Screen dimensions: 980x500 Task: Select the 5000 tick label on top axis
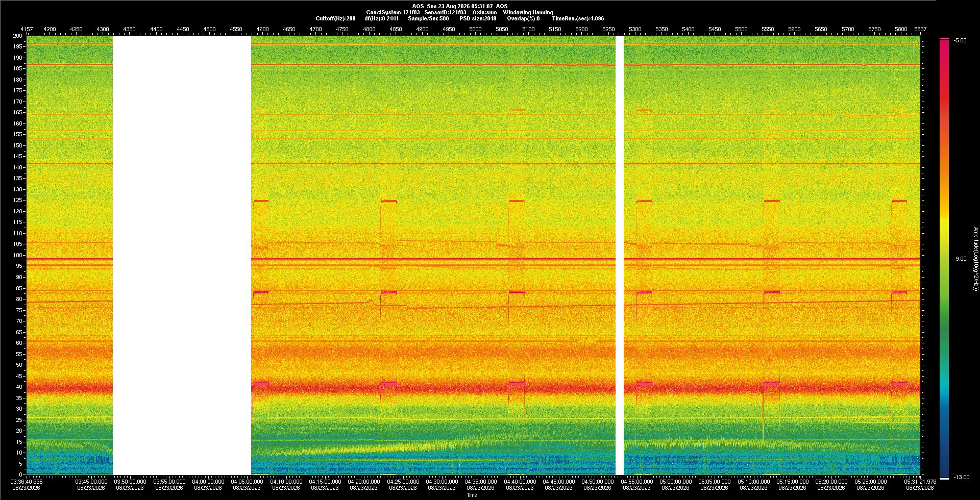475,29
